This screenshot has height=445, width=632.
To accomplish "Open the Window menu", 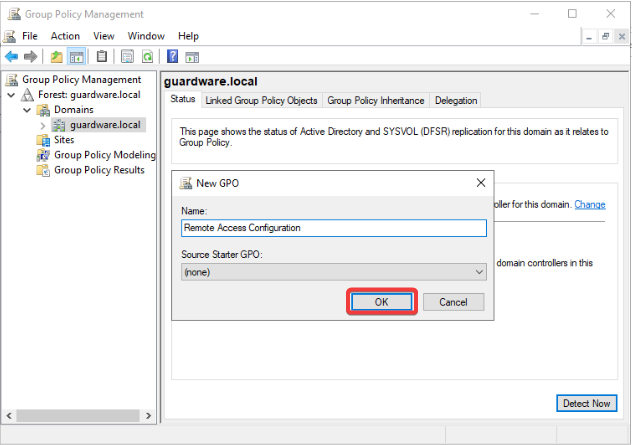I will (x=146, y=36).
